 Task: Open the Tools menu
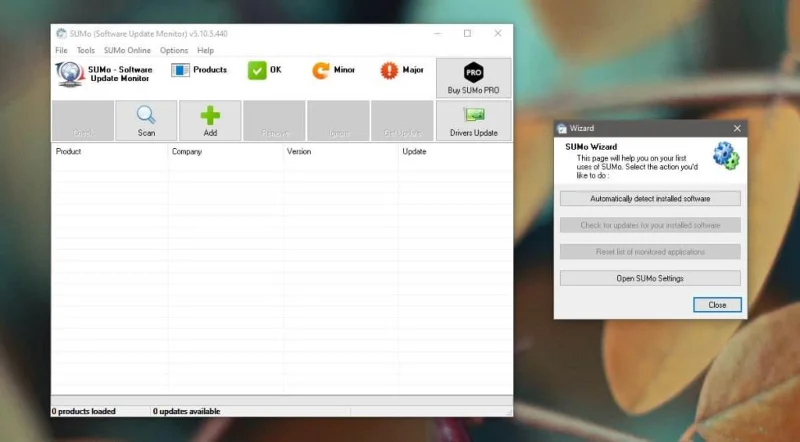pyautogui.click(x=86, y=50)
